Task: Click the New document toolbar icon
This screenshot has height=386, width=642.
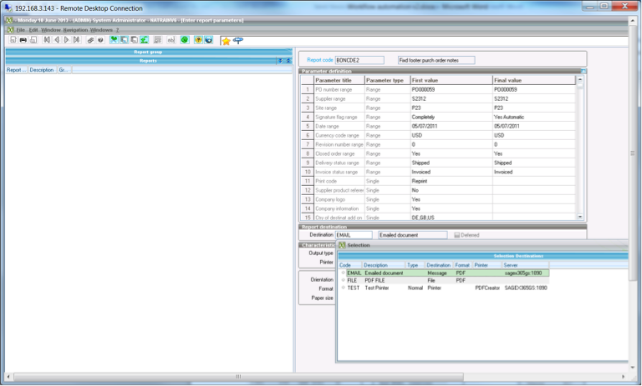Action: click(x=13, y=40)
